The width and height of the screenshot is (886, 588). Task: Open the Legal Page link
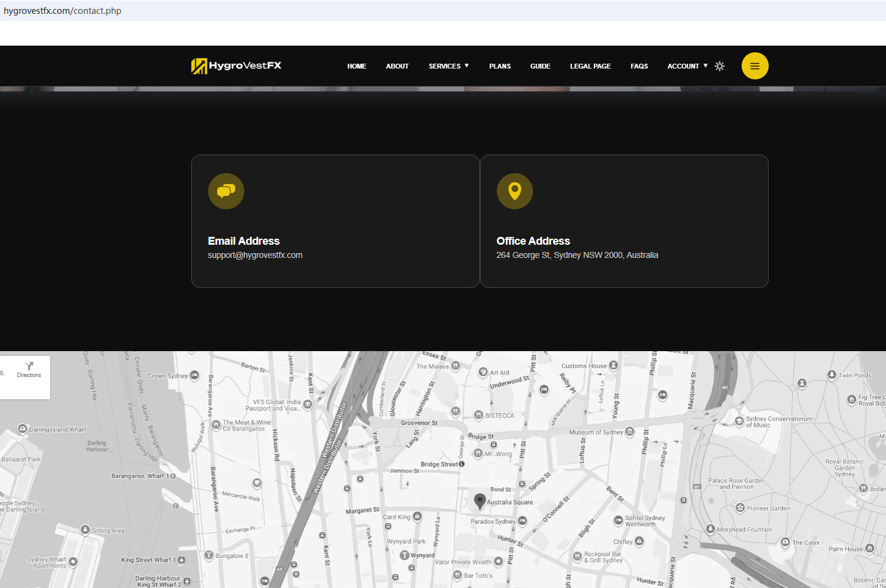590,66
